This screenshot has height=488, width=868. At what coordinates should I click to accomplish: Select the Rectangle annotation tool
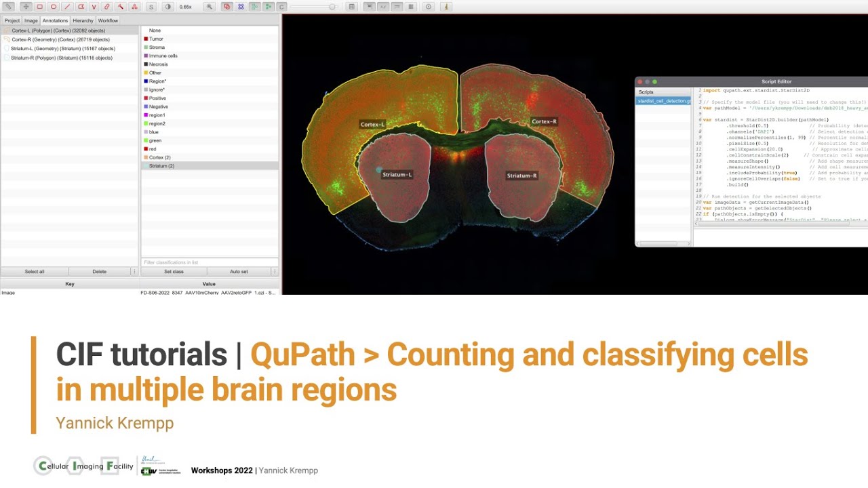[x=40, y=6]
